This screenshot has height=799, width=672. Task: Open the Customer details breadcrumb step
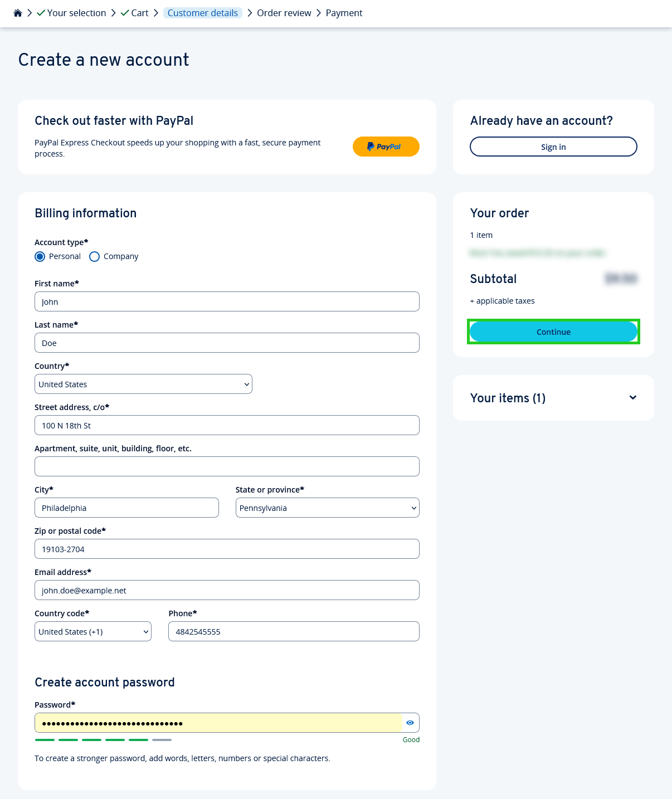point(202,12)
